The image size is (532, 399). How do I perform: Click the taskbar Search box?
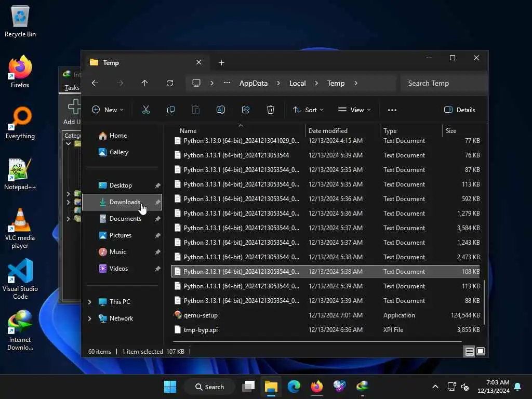(x=209, y=387)
